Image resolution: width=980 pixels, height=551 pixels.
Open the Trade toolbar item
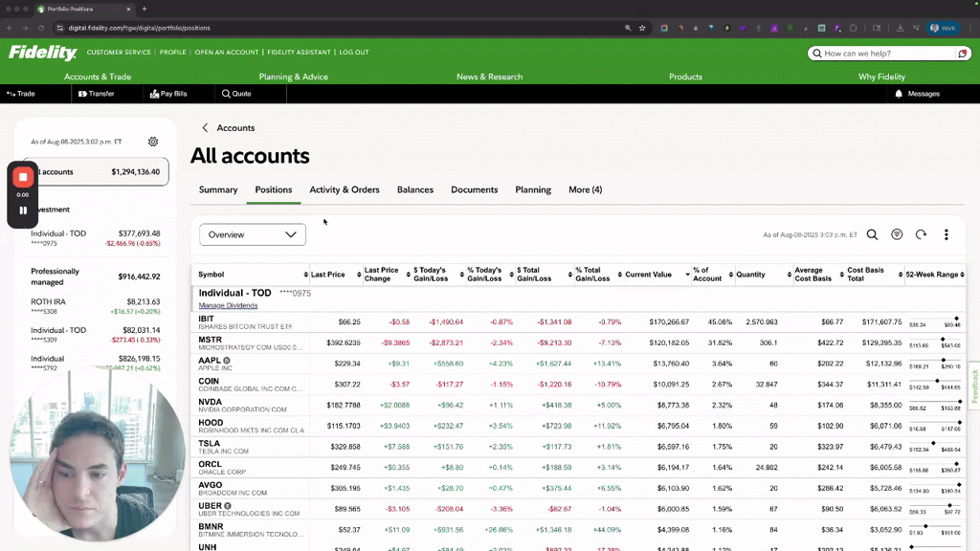(x=21, y=94)
